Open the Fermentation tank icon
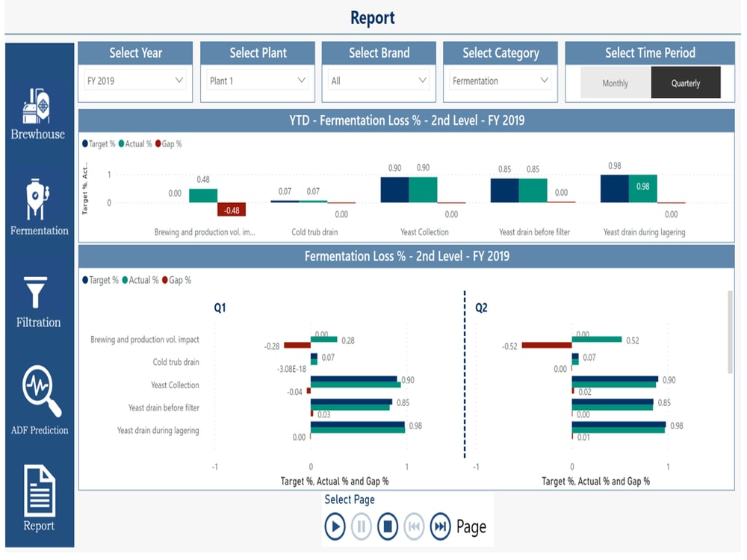The width and height of the screenshot is (747, 560). coord(37,199)
